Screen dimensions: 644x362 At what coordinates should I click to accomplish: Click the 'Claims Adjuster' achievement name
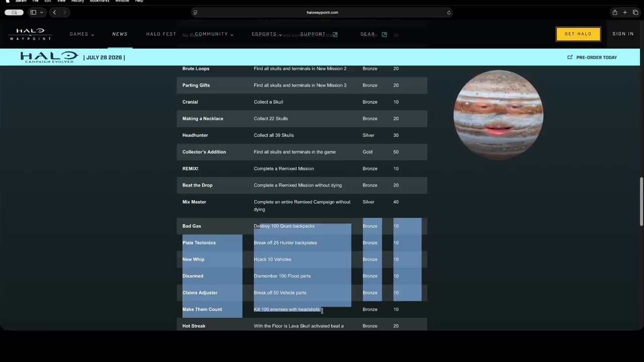(200, 293)
